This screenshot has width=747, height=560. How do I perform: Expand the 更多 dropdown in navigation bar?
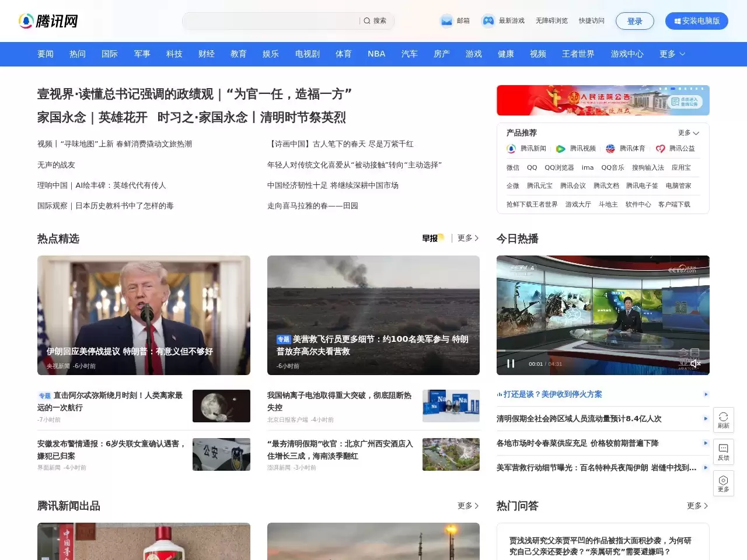click(672, 54)
